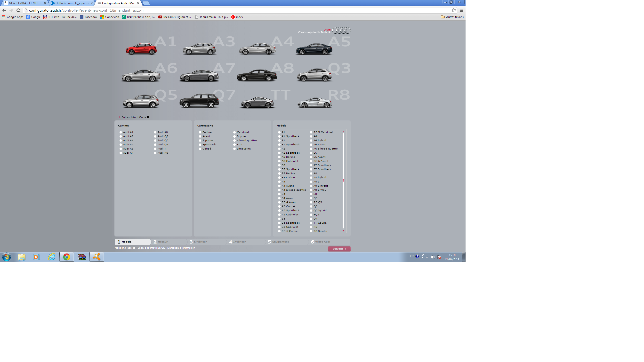Click the red Audi A1 car image

tap(141, 49)
